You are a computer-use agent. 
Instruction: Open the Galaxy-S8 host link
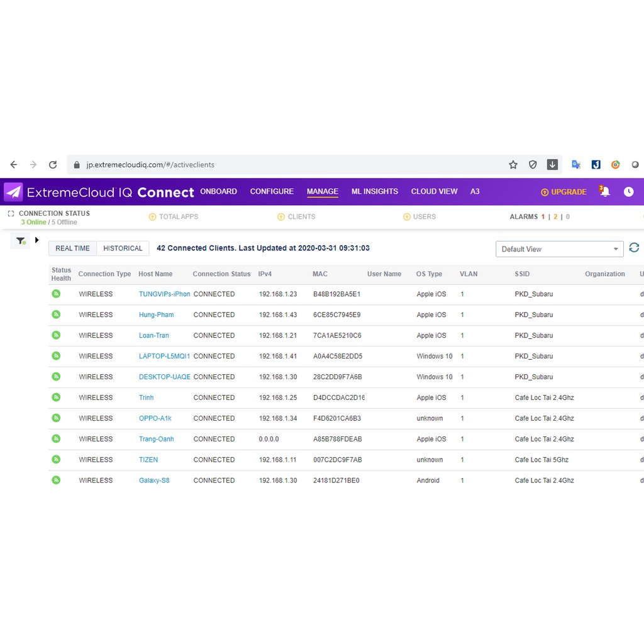(154, 480)
